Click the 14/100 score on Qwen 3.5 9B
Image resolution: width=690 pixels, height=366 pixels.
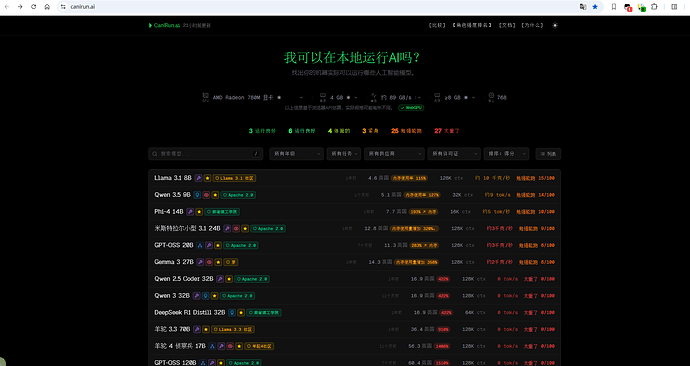[547, 195]
